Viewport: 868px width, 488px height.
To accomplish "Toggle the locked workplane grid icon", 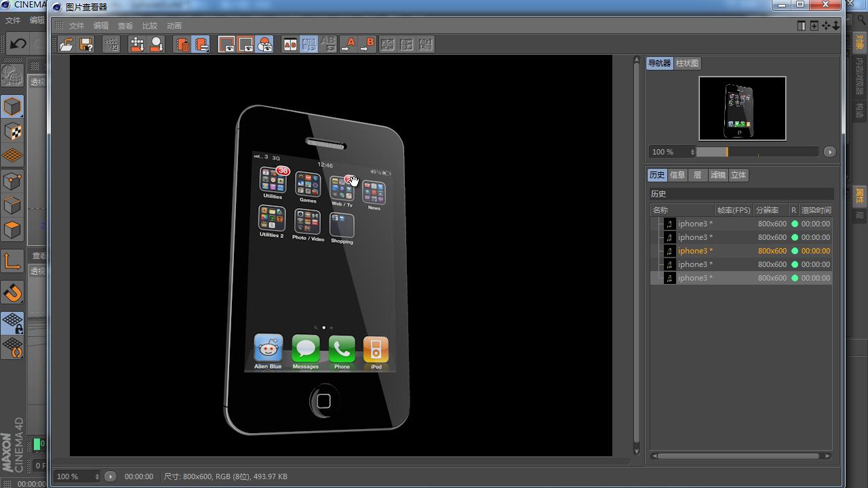I will click(12, 323).
